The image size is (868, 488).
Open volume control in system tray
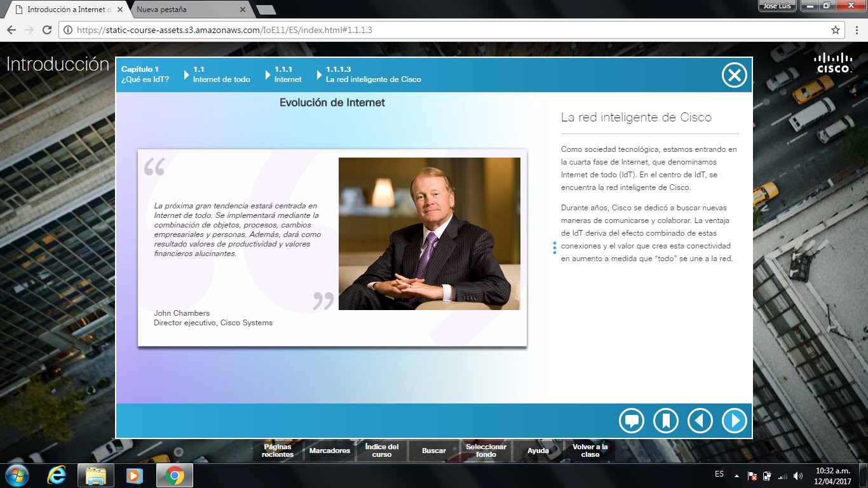798,475
